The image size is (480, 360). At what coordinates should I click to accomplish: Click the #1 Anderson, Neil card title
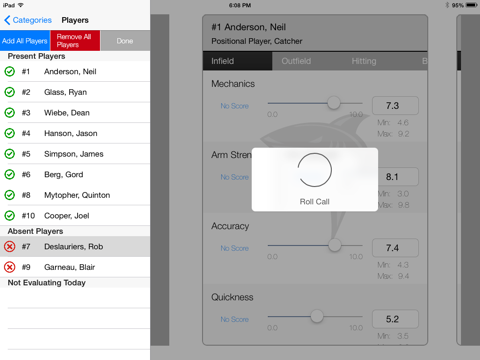pyautogui.click(x=249, y=27)
